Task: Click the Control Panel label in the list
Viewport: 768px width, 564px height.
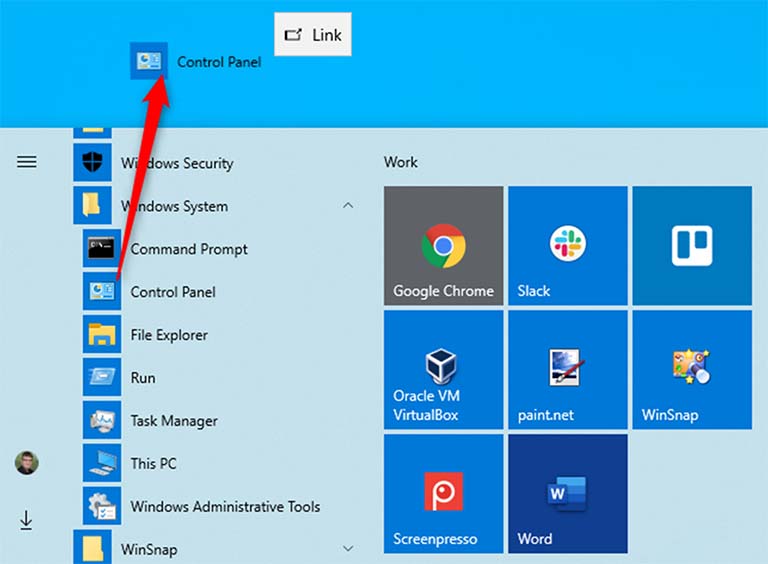Action: pyautogui.click(x=173, y=292)
